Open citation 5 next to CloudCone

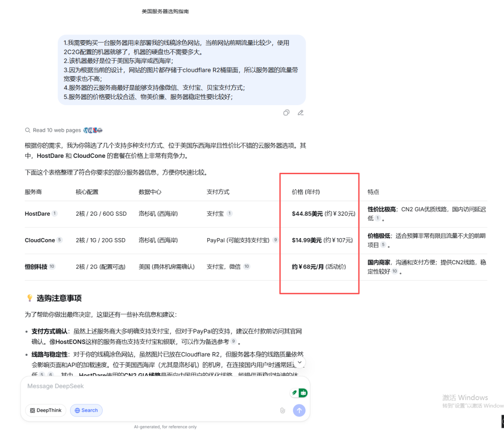point(59,240)
